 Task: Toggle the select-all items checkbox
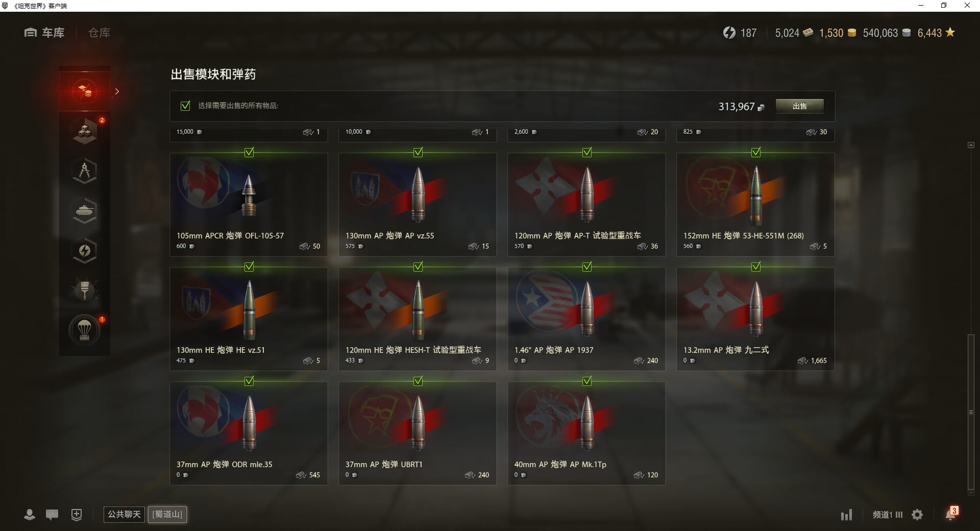tap(185, 106)
